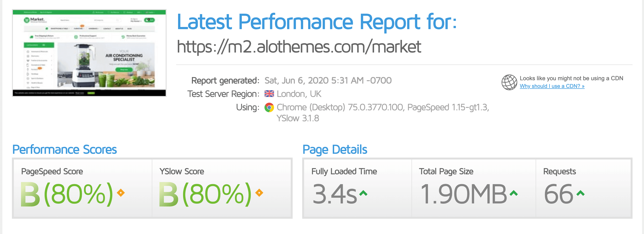Click the Page Details heading
This screenshot has height=234, width=644.
[x=335, y=149]
